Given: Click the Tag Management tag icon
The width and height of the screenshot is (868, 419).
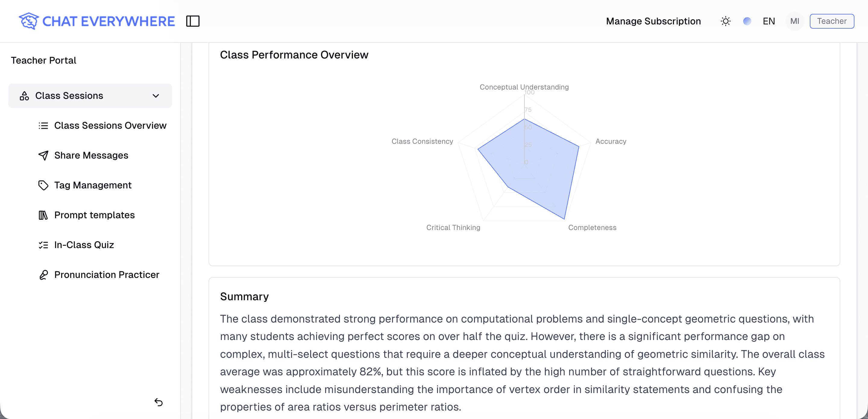Looking at the screenshot, I should click(x=43, y=185).
